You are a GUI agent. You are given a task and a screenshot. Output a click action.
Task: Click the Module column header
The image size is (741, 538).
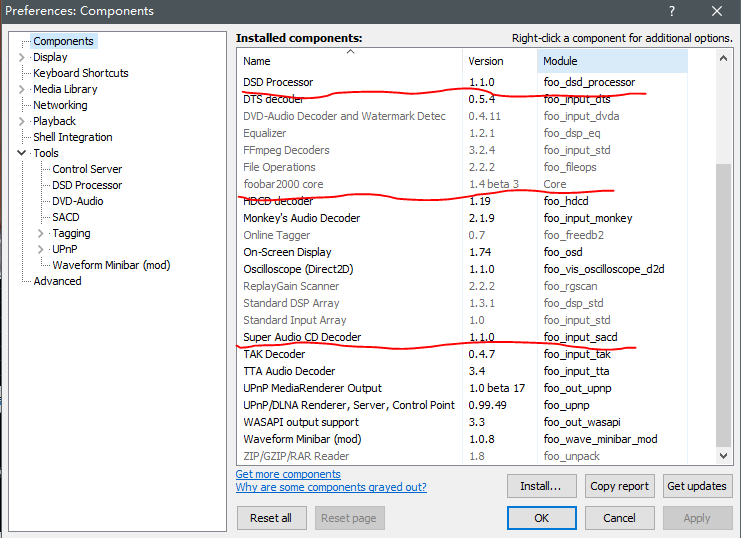(x=611, y=61)
